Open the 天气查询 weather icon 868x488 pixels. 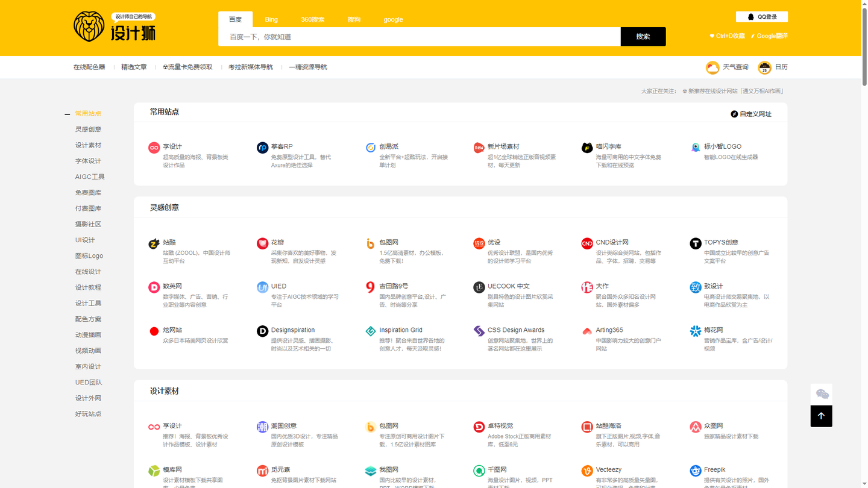pos(712,67)
